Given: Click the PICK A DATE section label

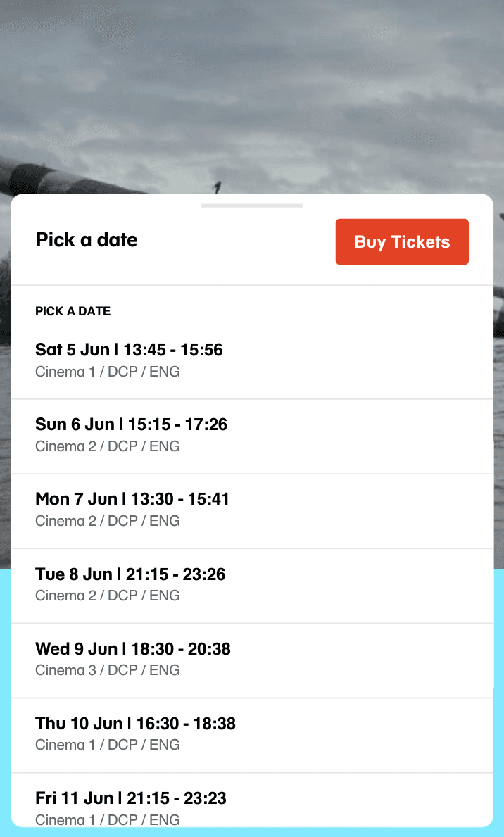Looking at the screenshot, I should point(73,311).
